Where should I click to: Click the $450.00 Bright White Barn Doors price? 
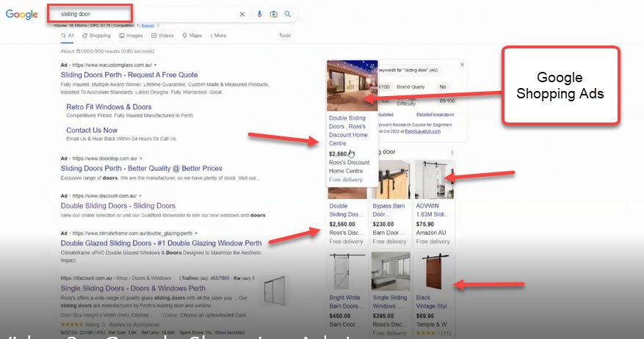340,316
